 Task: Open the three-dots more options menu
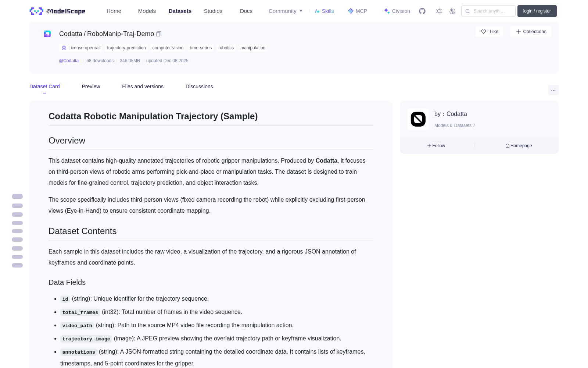[x=553, y=90]
